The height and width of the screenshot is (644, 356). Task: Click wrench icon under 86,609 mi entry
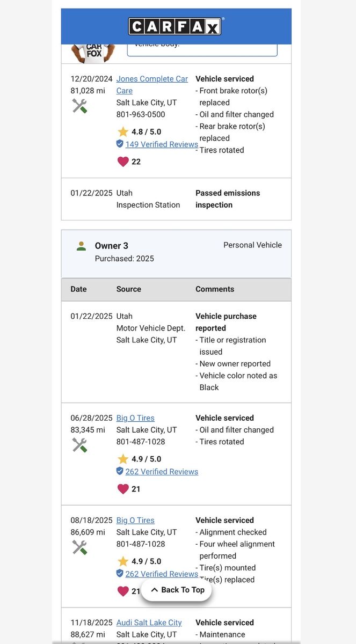(x=79, y=547)
